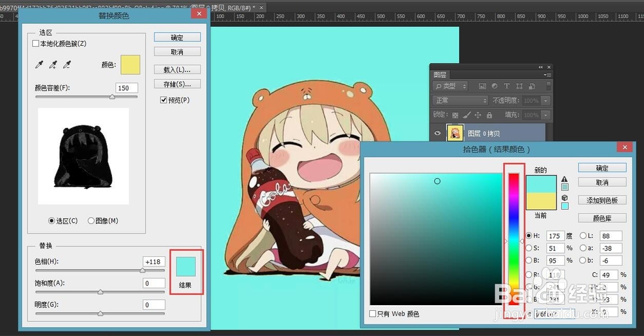This screenshot has height=336, width=644.
Task: Select the 图像 (Image) radio button
Action: 91,221
